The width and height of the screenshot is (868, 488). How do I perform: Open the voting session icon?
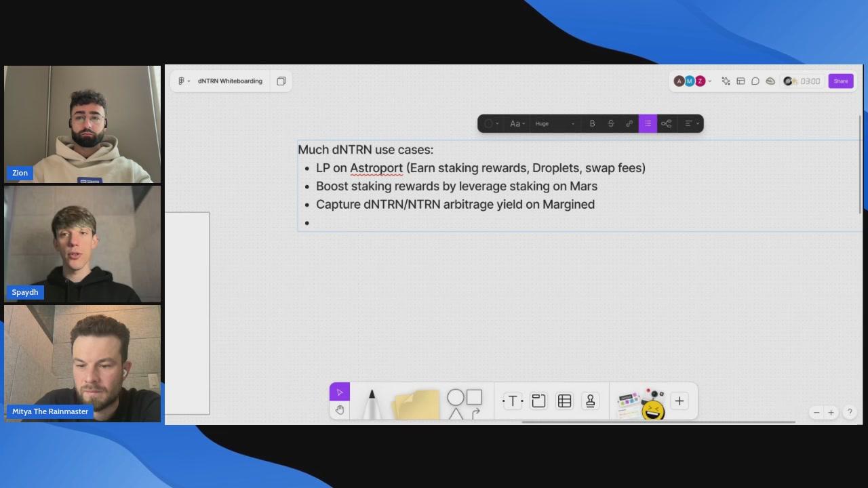point(770,81)
